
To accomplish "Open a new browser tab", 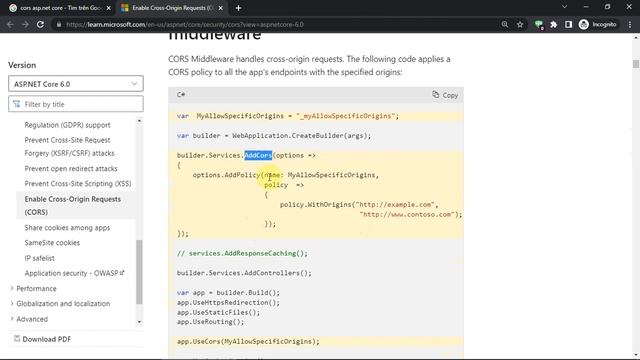I will click(x=238, y=8).
